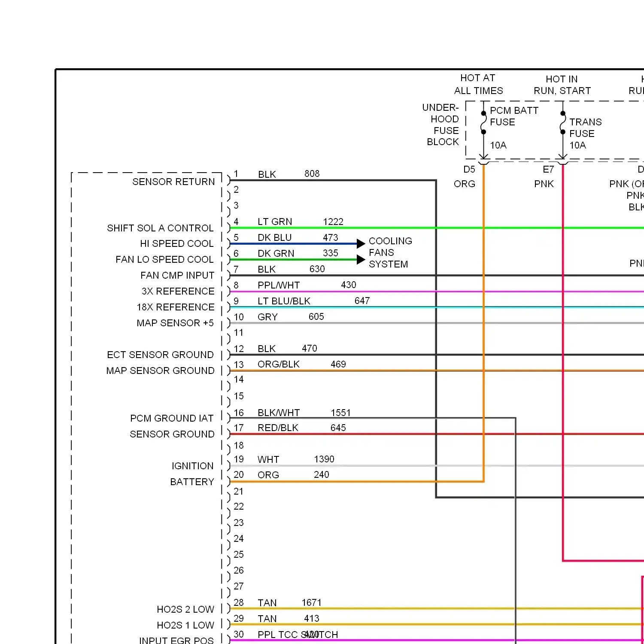Select the PNK label below the E7 terminal
The width and height of the screenshot is (644, 644).
(544, 184)
